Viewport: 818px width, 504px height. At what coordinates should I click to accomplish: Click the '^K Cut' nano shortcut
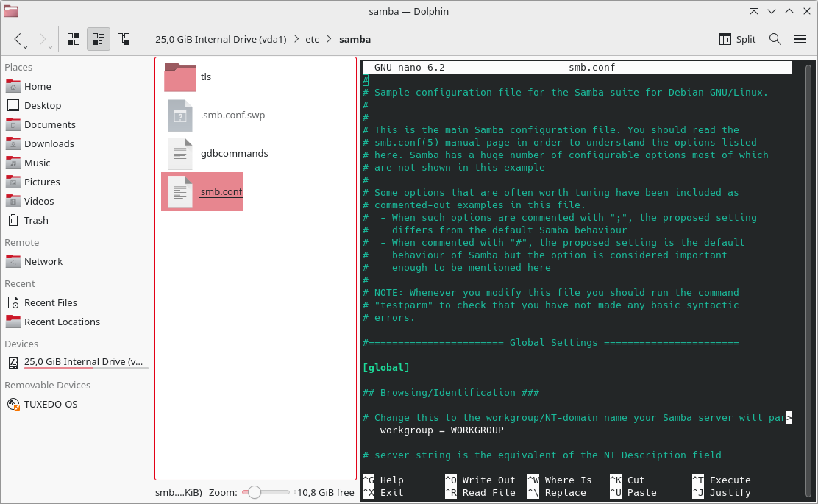tap(627, 480)
